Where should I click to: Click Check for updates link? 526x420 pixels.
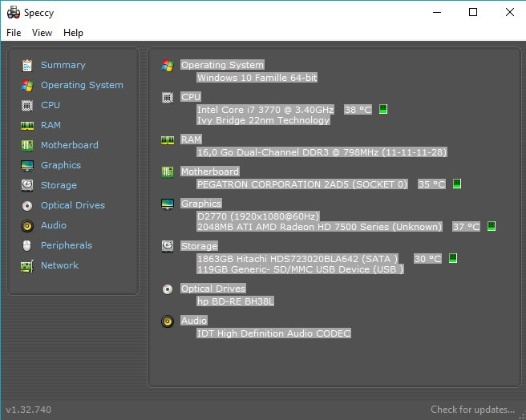pyautogui.click(x=472, y=410)
